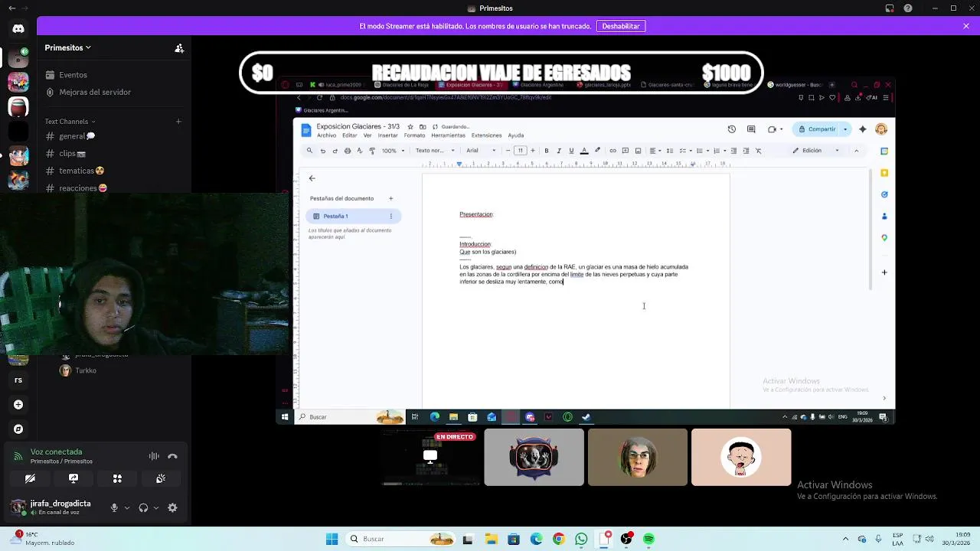Click font size field showing 11

(520, 151)
